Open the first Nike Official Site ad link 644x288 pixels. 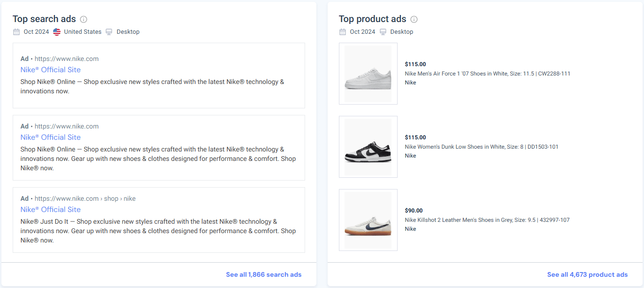pyautogui.click(x=50, y=69)
